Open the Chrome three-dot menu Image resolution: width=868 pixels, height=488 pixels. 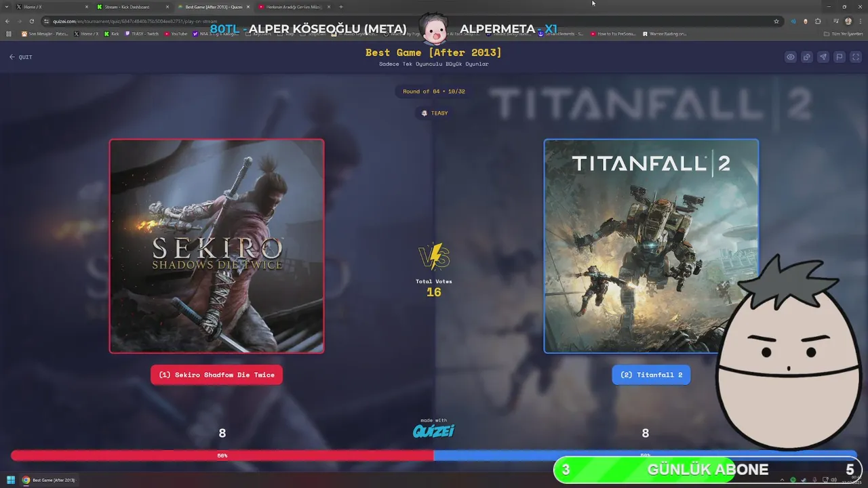(860, 21)
